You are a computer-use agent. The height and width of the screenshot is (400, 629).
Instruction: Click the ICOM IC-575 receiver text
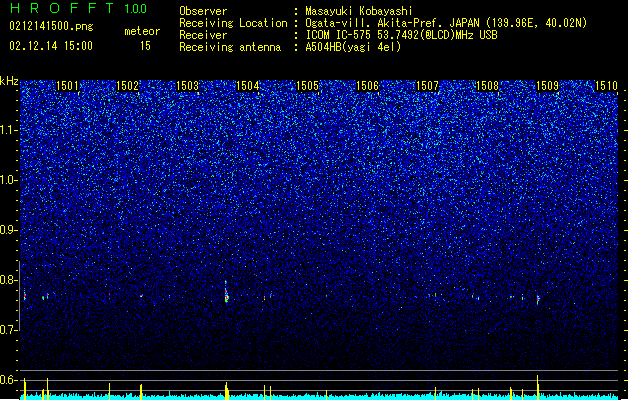click(401, 35)
